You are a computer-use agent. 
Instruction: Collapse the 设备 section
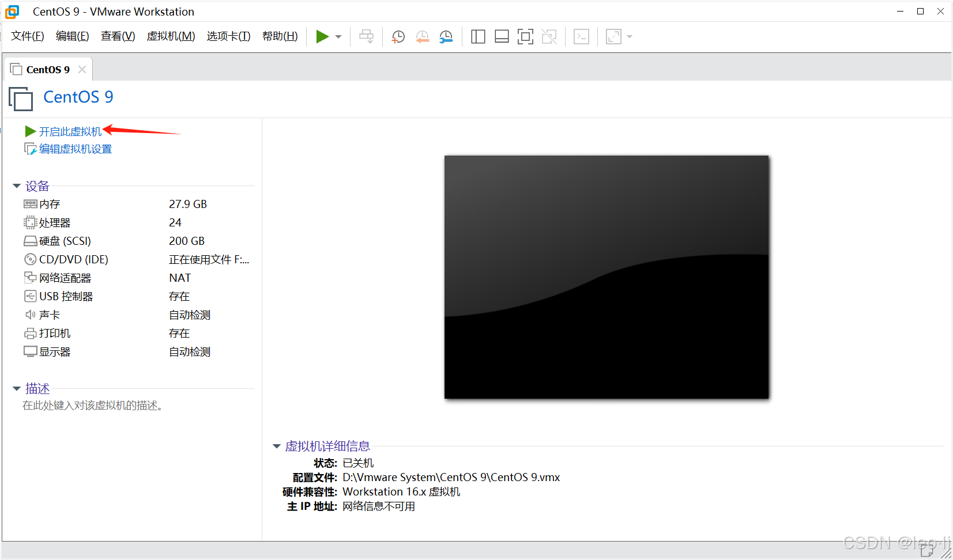pos(17,186)
